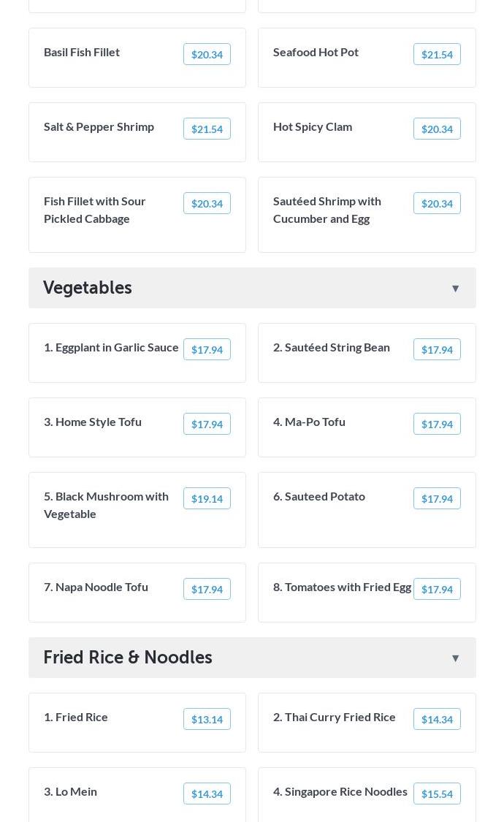
Task: Click Home Style Tofu $17.94 button
Action: point(207,425)
